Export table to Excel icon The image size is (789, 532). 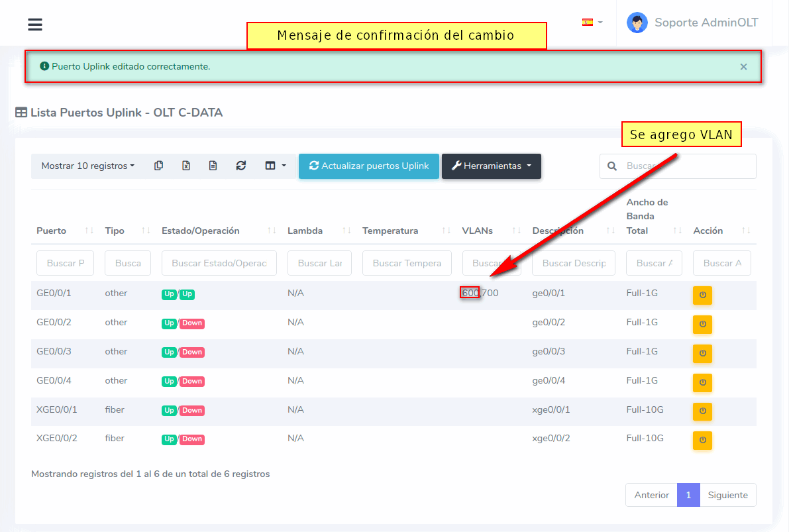coord(186,166)
